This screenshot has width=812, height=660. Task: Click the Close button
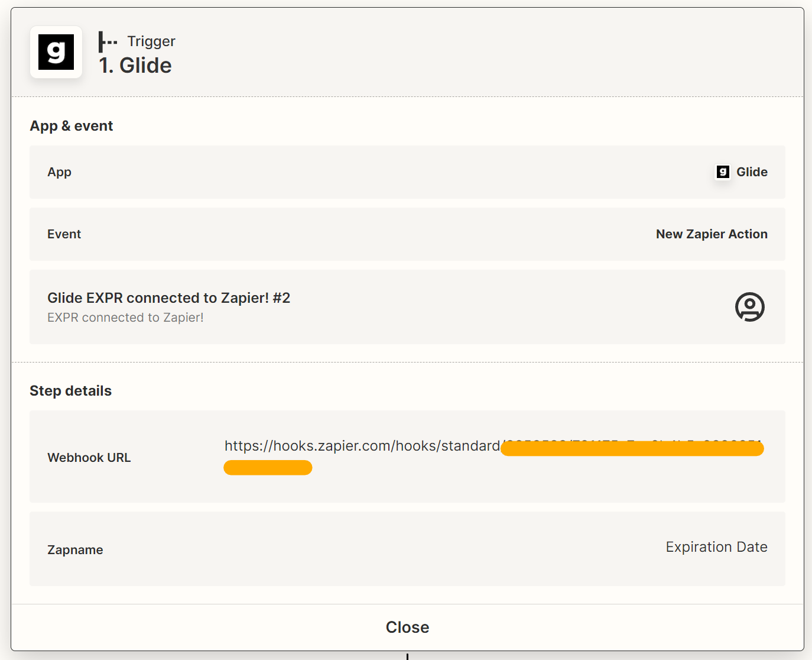(407, 627)
